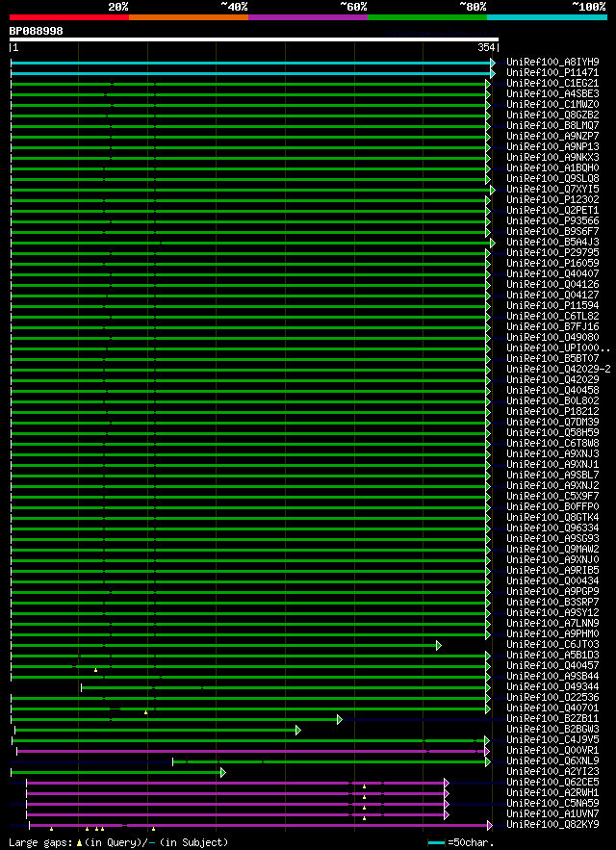Click the green ~80% identity legend bar

coord(427,17)
